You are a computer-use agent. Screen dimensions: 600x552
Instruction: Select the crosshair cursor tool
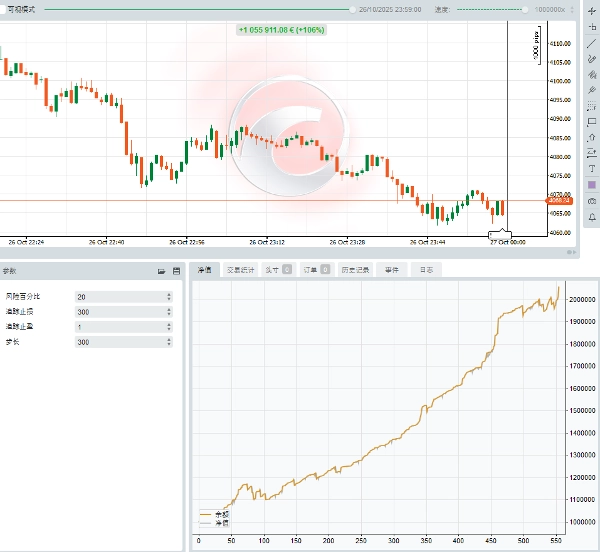592,11
